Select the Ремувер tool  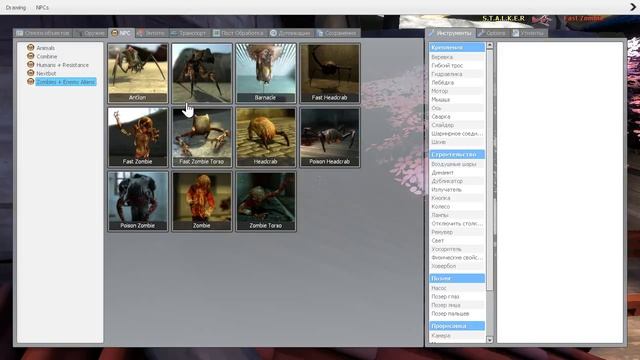[x=457, y=232]
